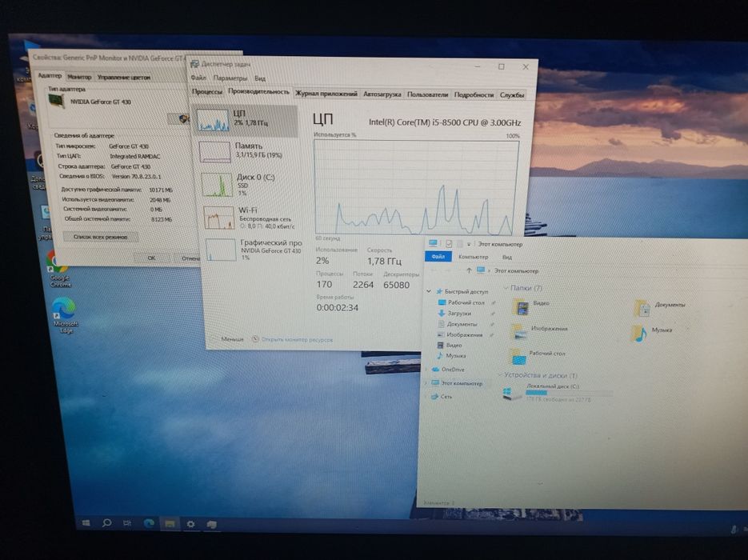Viewport: 748px width, 560px height.
Task: Switch to the Журнал приложений tab
Action: pos(326,94)
